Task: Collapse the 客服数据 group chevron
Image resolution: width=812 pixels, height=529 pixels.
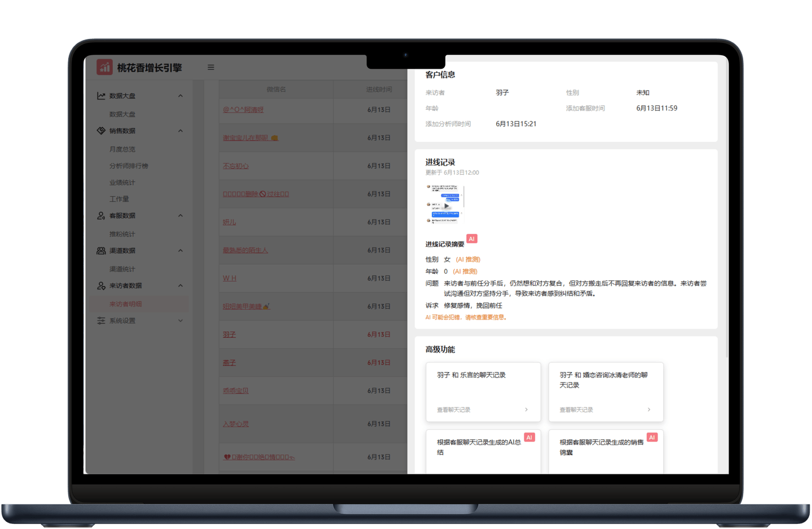Action: [x=180, y=216]
